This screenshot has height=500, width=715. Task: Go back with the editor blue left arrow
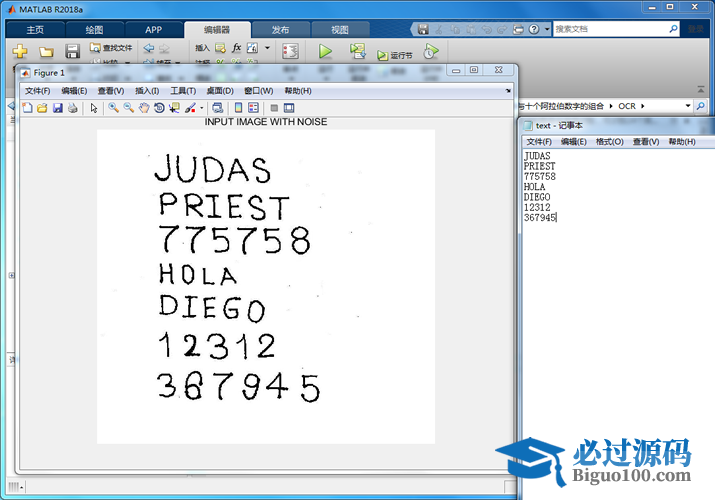tap(149, 48)
